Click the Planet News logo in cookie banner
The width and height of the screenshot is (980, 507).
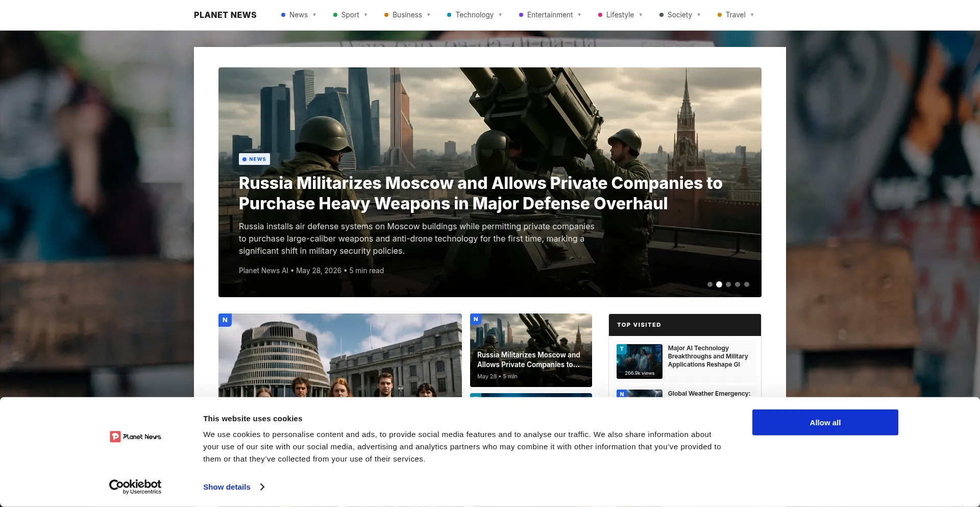pyautogui.click(x=135, y=437)
